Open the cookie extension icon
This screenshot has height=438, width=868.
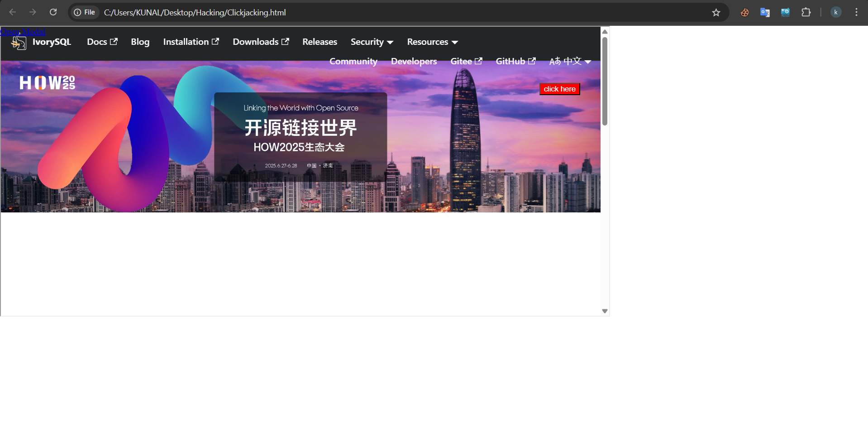point(744,12)
